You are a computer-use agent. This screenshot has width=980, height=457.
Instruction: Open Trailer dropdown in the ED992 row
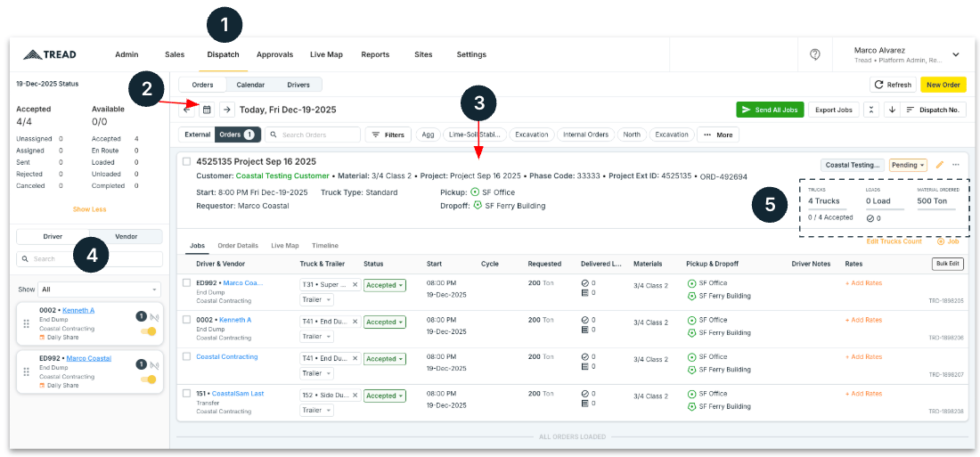(x=317, y=299)
